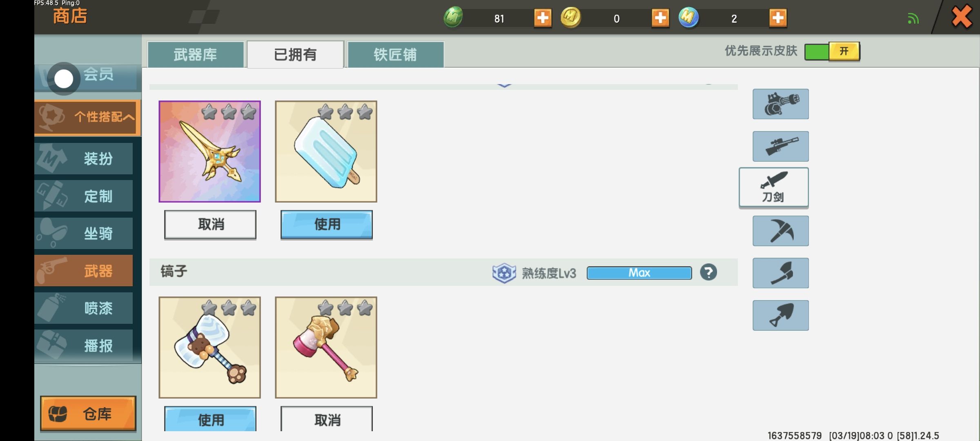This screenshot has height=441, width=980.
Task: Select the minigun weapon category icon
Action: click(x=780, y=104)
